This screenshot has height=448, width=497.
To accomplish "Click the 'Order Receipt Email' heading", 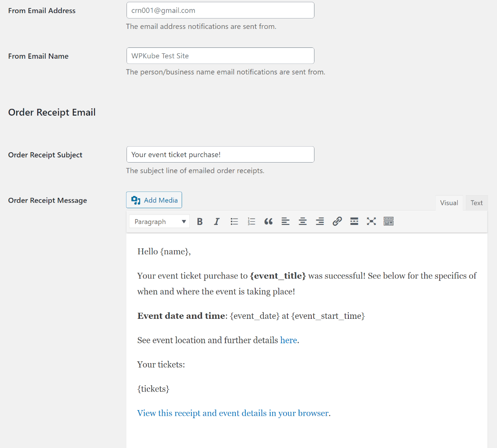I will [x=52, y=112].
